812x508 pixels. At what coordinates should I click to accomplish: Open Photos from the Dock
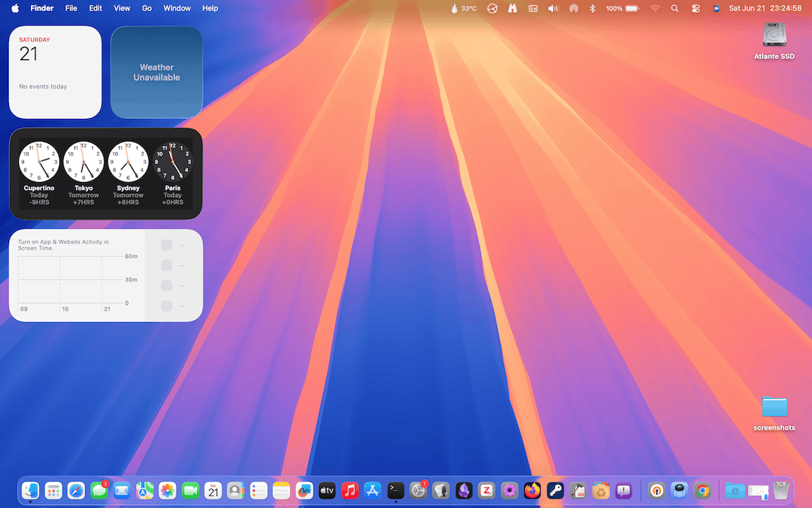point(167,491)
